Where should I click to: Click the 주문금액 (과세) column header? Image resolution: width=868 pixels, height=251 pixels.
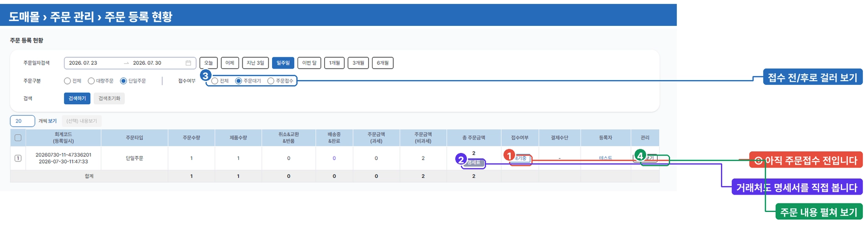pos(376,138)
